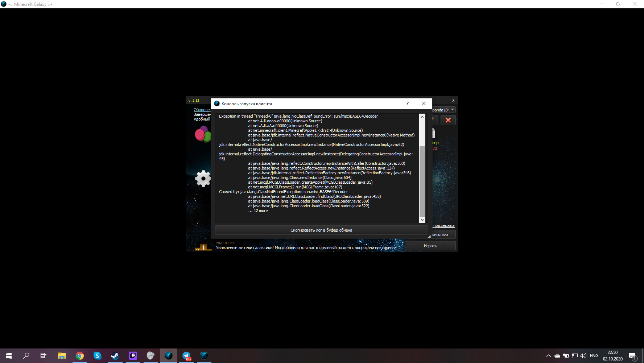The image size is (644, 363).
Task: Click the exception first line in console
Action: [298, 116]
